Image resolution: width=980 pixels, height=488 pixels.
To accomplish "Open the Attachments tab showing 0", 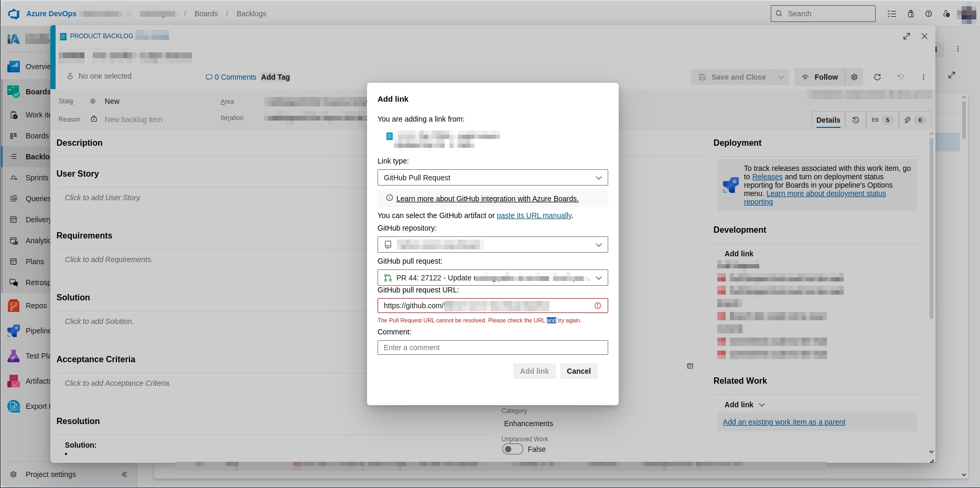I will [914, 120].
